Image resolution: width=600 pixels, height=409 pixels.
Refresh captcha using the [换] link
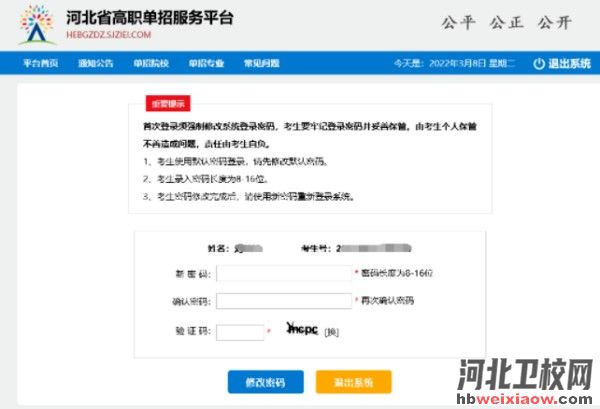click(332, 331)
